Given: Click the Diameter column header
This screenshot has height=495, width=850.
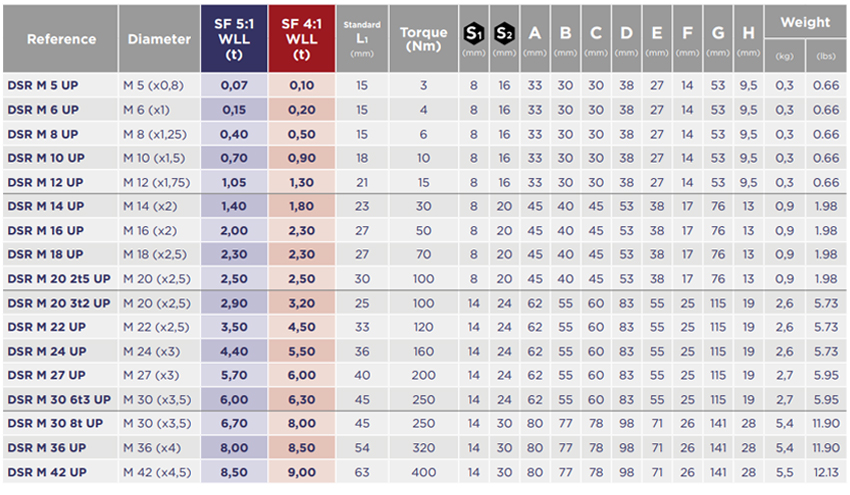Looking at the screenshot, I should (160, 39).
